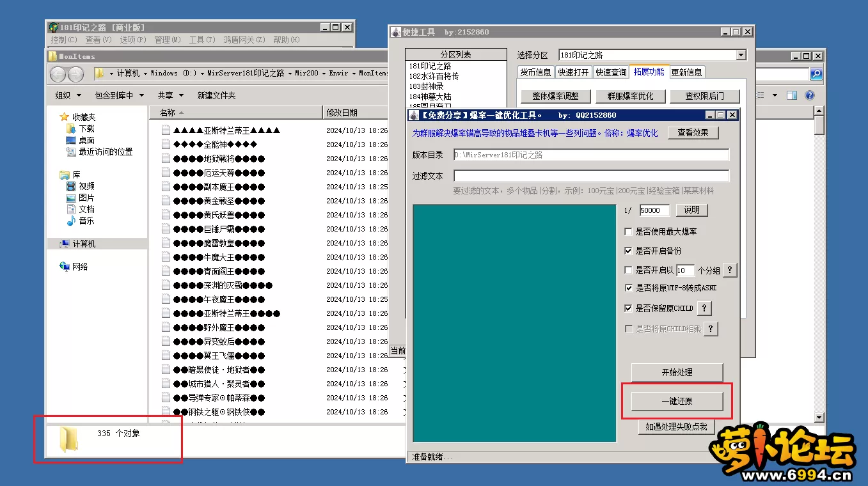Open the 控制(C) menu

coord(63,40)
